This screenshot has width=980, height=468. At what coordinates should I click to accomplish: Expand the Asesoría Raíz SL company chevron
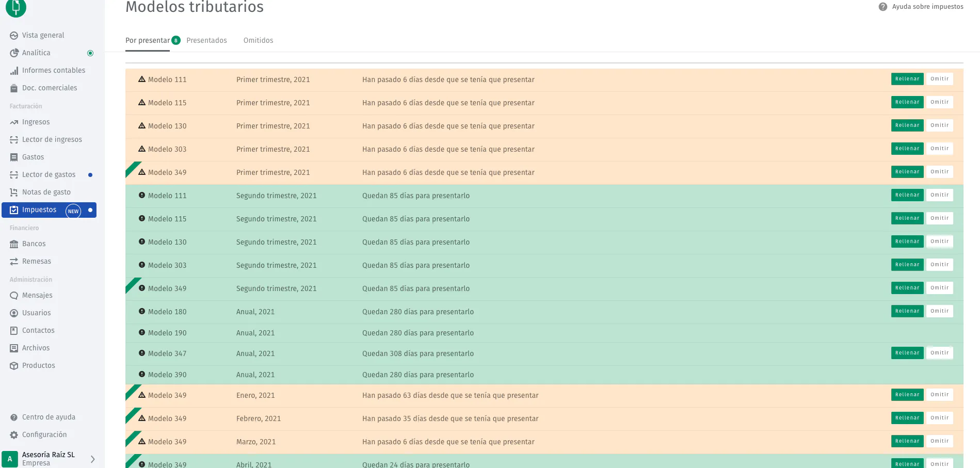pos(93,459)
